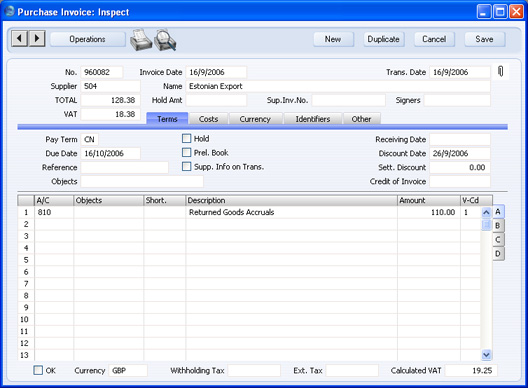The height and width of the screenshot is (388, 528).
Task: Click the app icon in title bar
Action: pos(9,11)
